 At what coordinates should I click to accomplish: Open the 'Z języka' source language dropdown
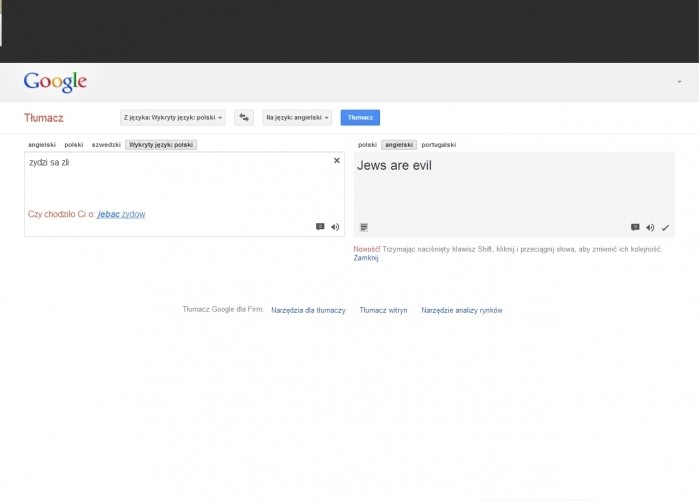(173, 118)
